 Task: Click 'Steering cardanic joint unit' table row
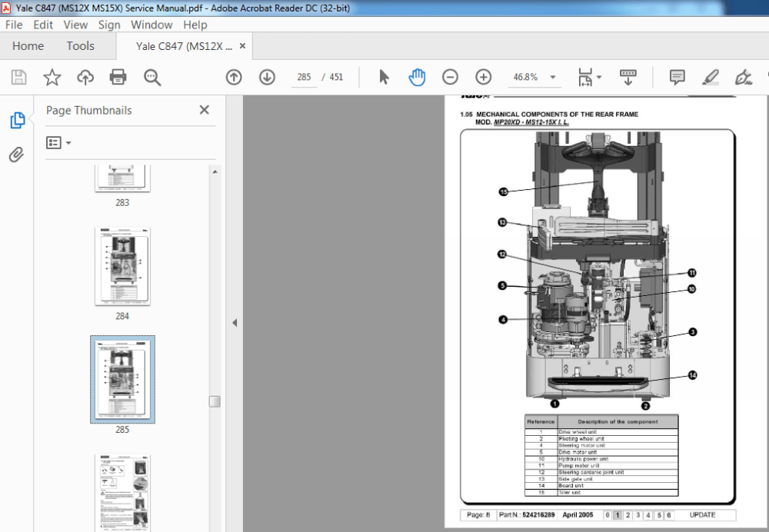pyautogui.click(x=602, y=472)
